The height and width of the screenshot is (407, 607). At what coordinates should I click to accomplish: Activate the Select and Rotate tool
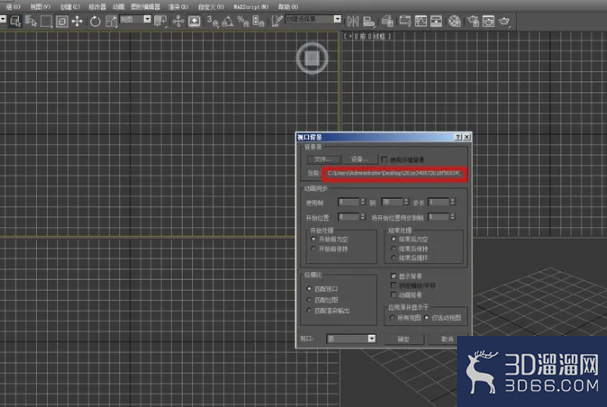[x=95, y=21]
